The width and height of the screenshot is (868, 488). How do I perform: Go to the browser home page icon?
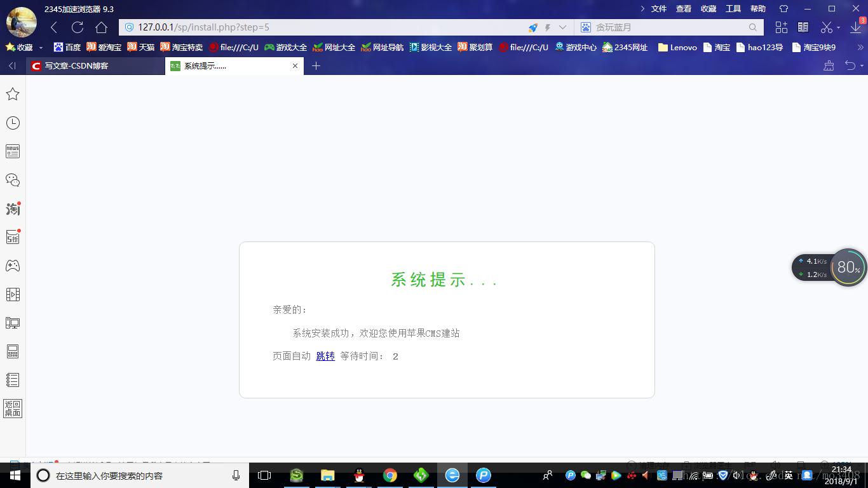point(101,27)
